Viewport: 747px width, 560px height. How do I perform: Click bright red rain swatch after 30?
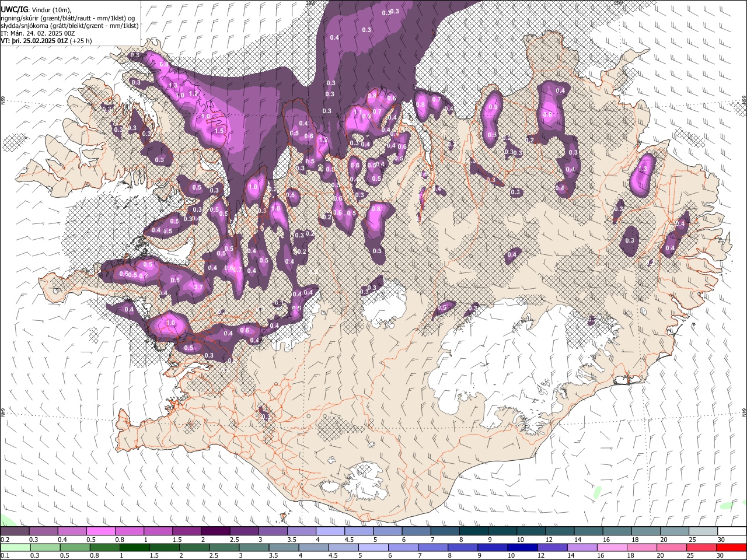(x=731, y=547)
